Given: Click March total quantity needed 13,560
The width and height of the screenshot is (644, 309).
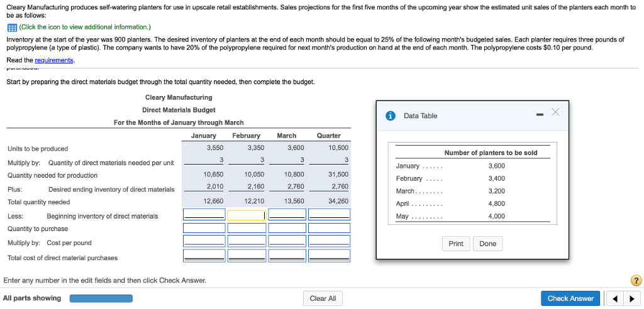Looking at the screenshot, I should point(294,201).
